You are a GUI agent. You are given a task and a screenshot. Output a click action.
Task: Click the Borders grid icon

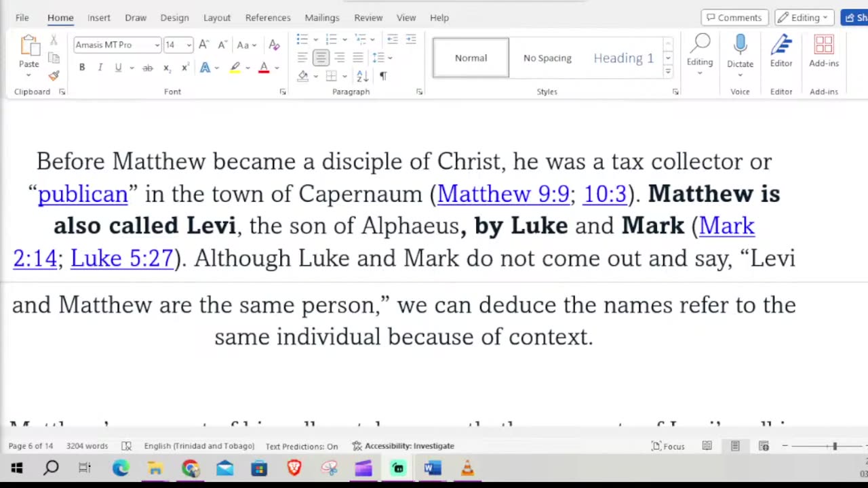[332, 76]
